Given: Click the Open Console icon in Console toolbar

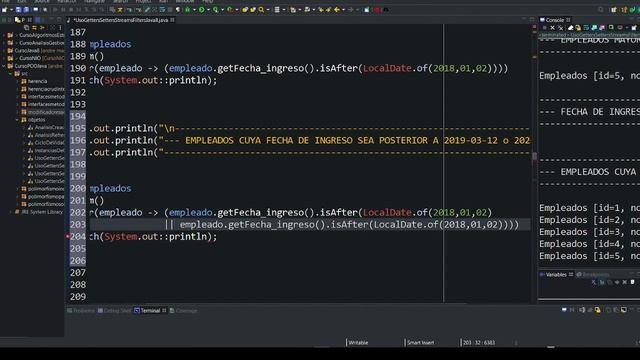Looking at the screenshot, I should (634, 28).
